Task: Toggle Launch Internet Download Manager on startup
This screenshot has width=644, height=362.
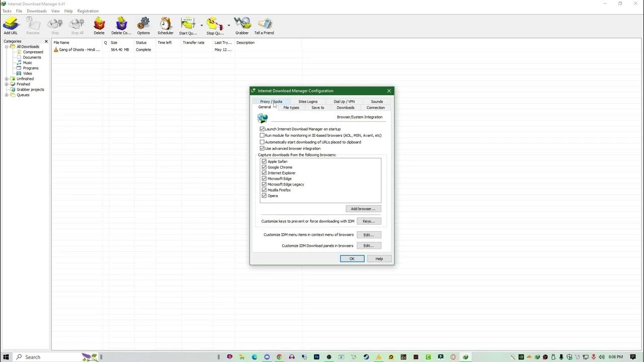Action: 262,129
